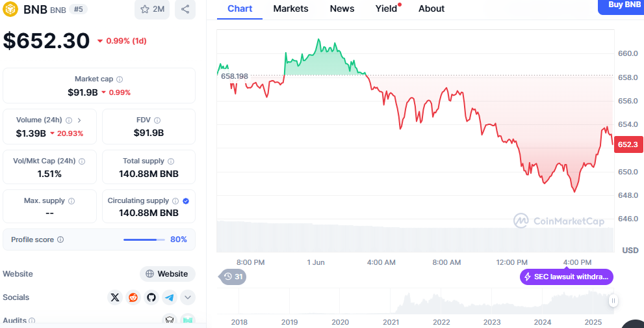
Task: Click the range selector pause handle
Action: (613, 301)
